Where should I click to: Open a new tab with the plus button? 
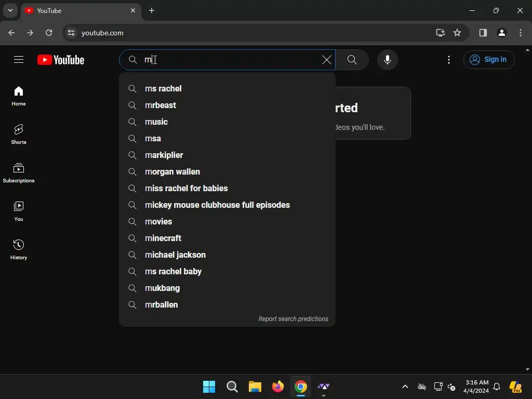(x=152, y=10)
